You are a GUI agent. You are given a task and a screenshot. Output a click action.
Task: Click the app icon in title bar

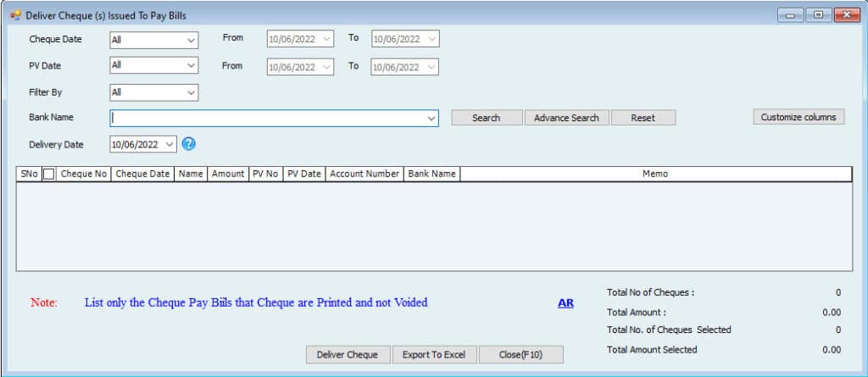point(15,15)
